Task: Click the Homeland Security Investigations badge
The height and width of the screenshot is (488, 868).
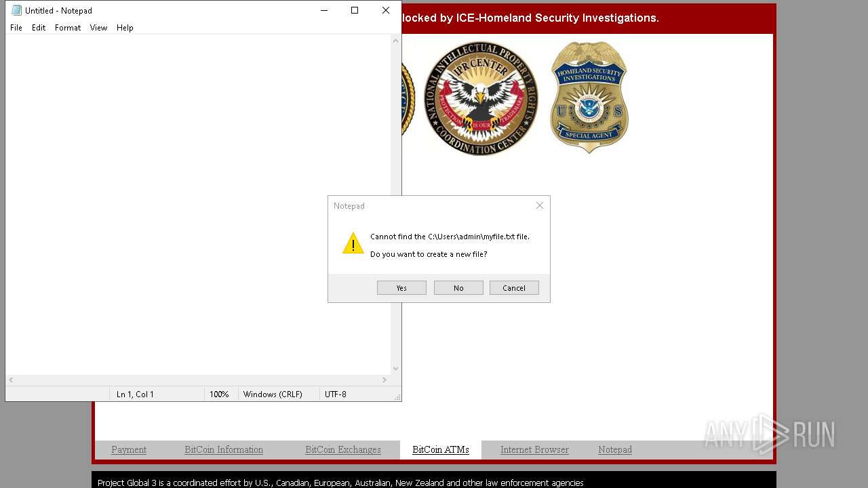Action: click(589, 97)
